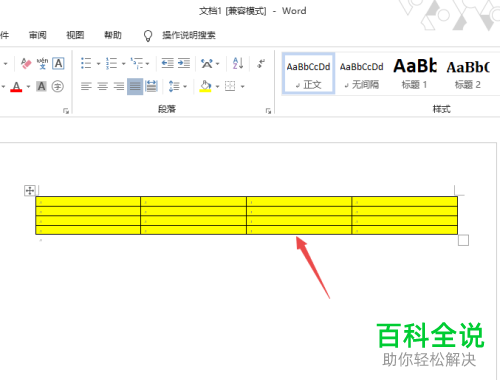500x380 pixels.
Task: Expand numbering style dropdown
Action: pos(123,63)
